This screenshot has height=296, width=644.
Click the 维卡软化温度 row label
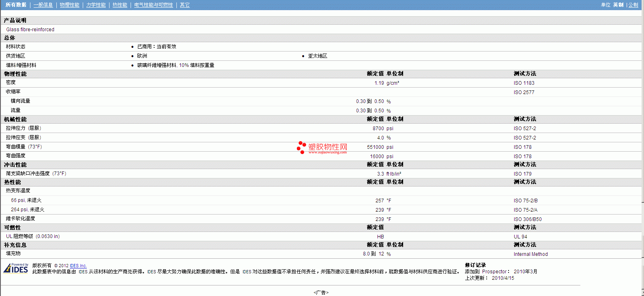20,219
